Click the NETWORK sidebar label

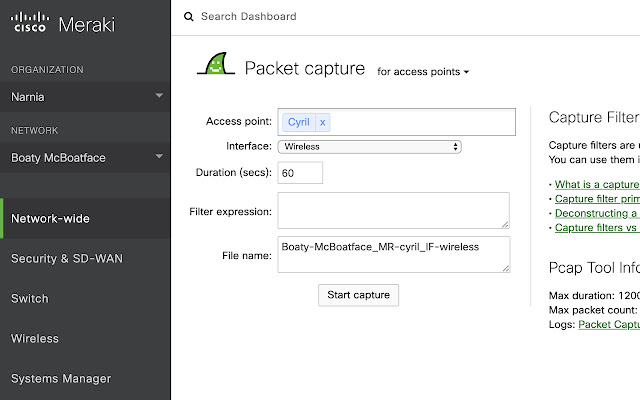[34, 131]
